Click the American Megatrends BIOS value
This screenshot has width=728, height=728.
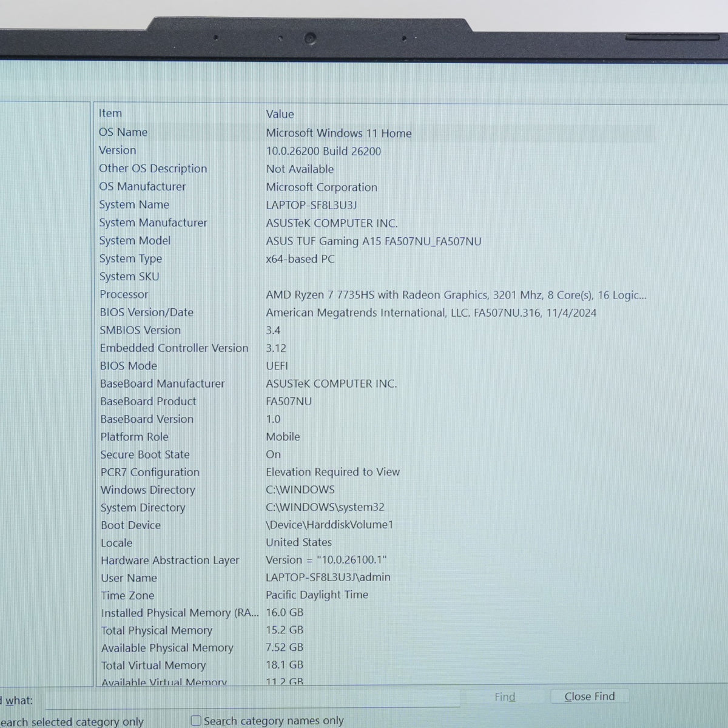point(431,313)
